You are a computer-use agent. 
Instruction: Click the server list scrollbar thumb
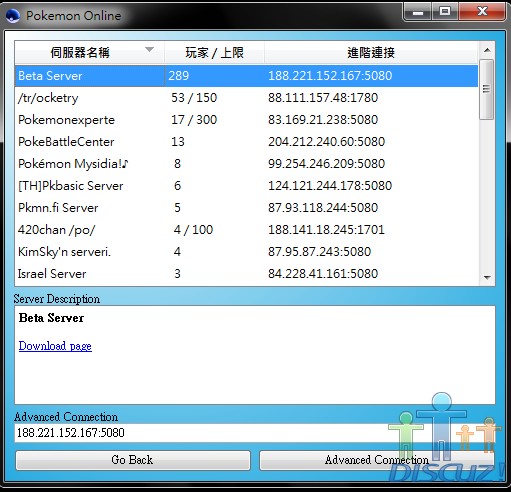click(487, 89)
